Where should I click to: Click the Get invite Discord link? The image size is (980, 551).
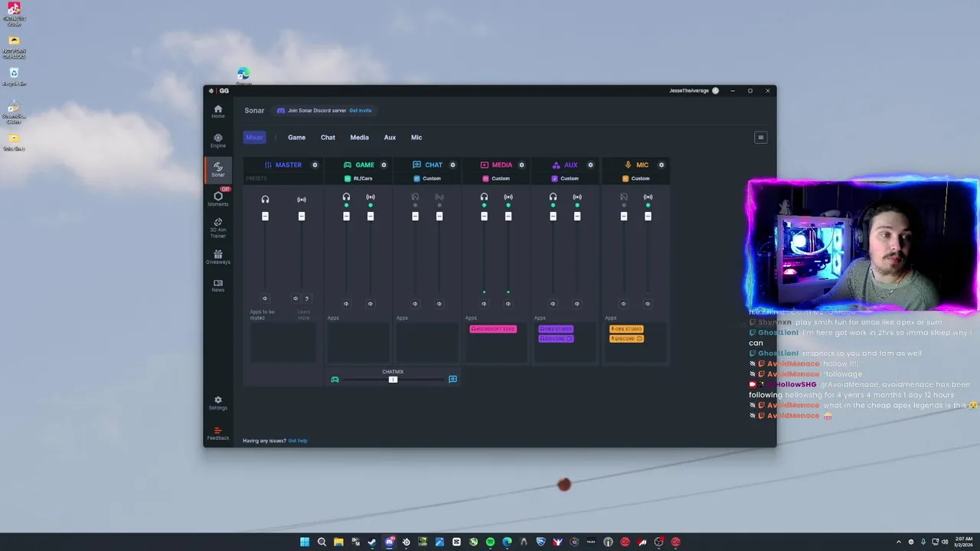(x=361, y=110)
